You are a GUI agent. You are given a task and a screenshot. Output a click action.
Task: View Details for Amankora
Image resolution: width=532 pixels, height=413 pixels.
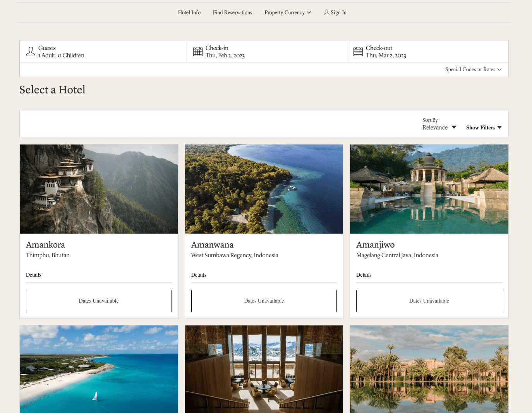(x=34, y=275)
